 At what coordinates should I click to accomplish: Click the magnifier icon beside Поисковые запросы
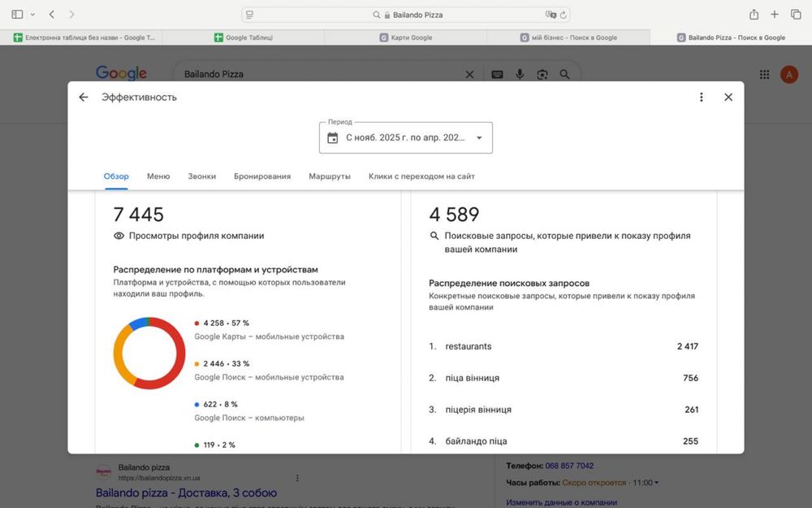point(434,236)
